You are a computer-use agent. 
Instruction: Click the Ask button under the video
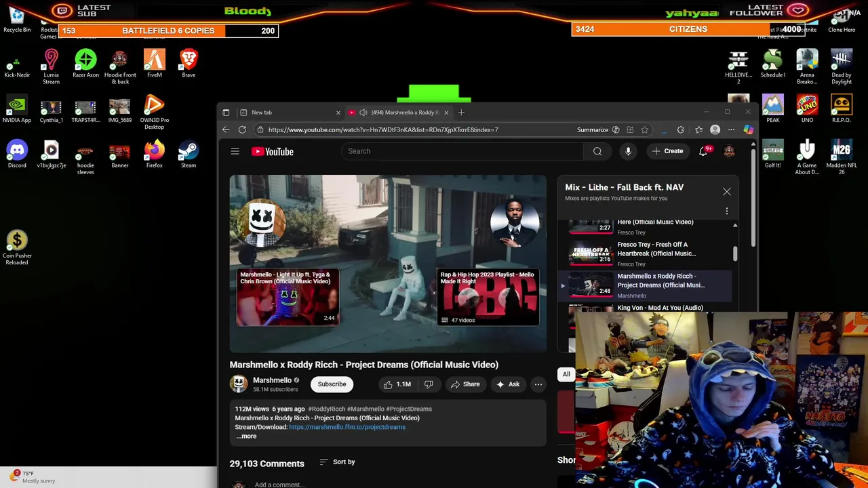click(507, 384)
